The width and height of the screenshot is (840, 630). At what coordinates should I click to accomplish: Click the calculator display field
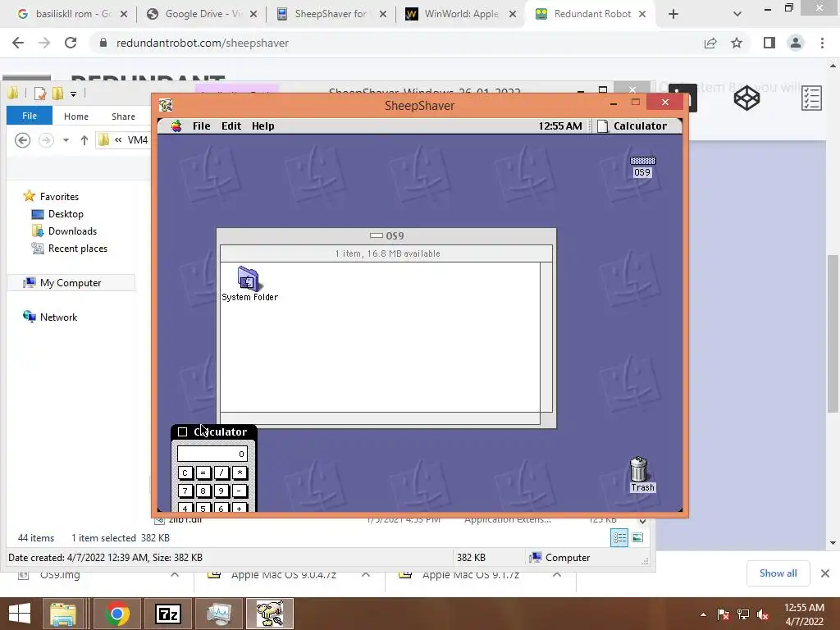point(212,454)
